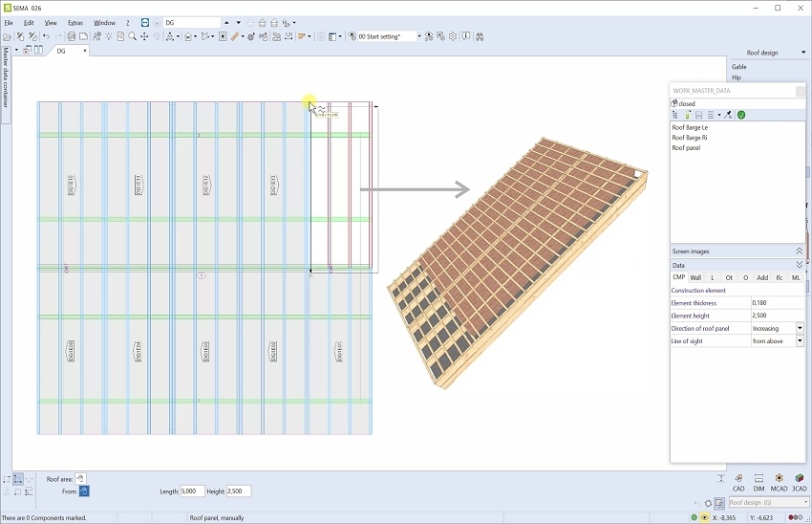Click the Element thickness value 0,180
The image size is (812, 524).
pos(778,303)
